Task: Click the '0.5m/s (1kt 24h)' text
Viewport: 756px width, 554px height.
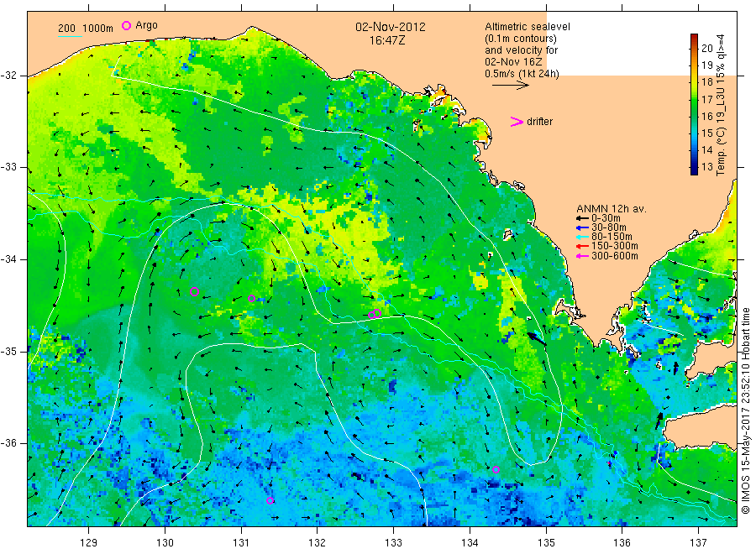Action: [x=522, y=74]
